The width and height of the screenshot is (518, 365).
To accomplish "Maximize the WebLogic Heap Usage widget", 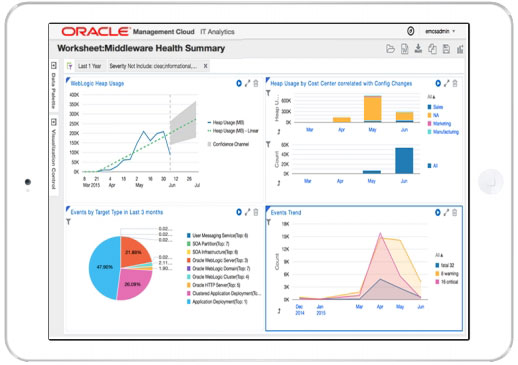I will pyautogui.click(x=247, y=83).
